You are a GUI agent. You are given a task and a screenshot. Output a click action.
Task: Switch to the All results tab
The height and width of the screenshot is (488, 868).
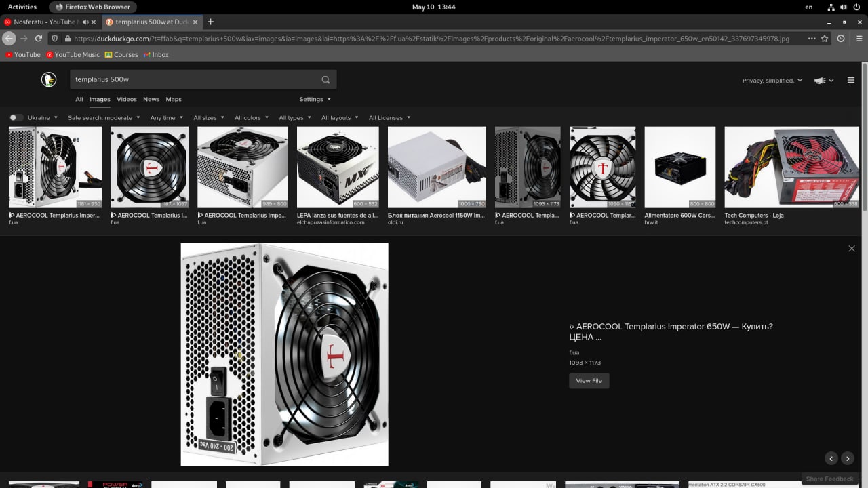point(79,99)
